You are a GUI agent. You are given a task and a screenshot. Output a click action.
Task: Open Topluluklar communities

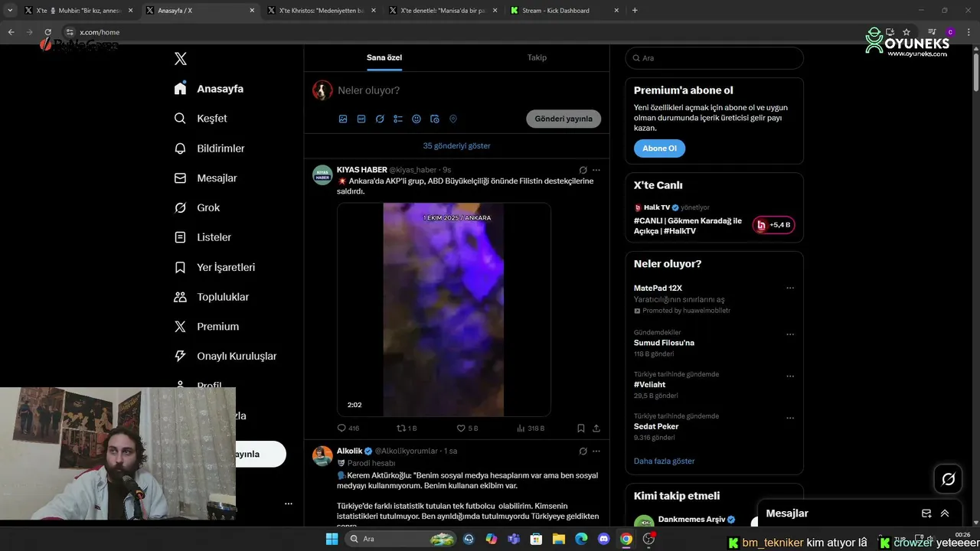click(x=211, y=297)
